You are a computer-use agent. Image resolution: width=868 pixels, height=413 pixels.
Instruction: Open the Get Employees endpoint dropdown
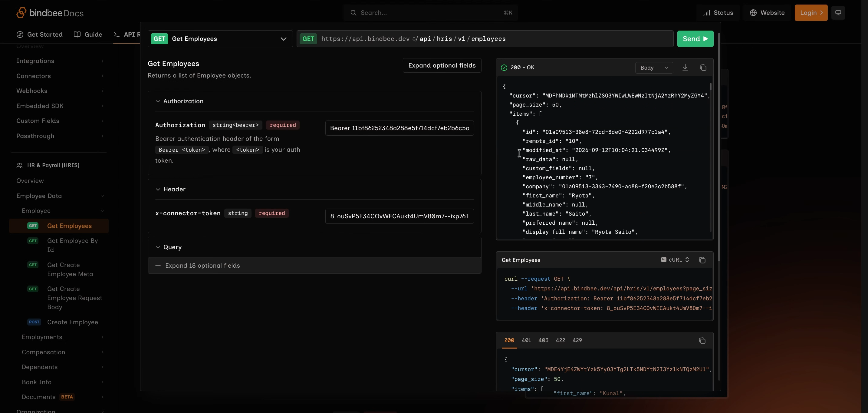[x=220, y=39]
